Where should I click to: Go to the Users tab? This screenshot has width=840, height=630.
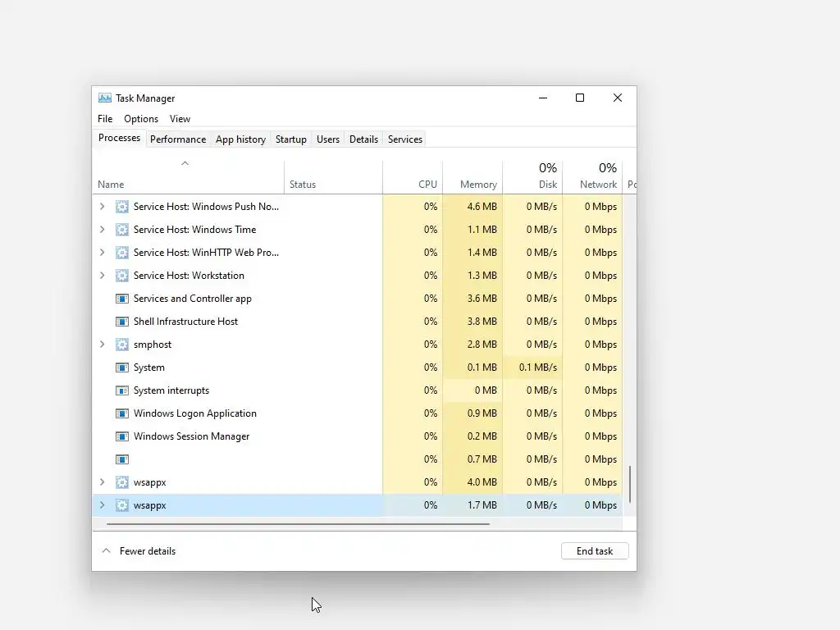[x=328, y=139]
